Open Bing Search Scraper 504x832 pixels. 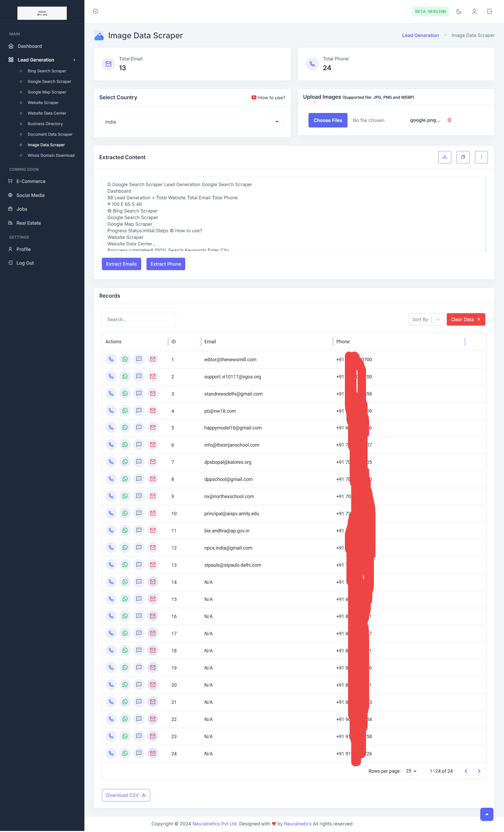pyautogui.click(x=47, y=71)
